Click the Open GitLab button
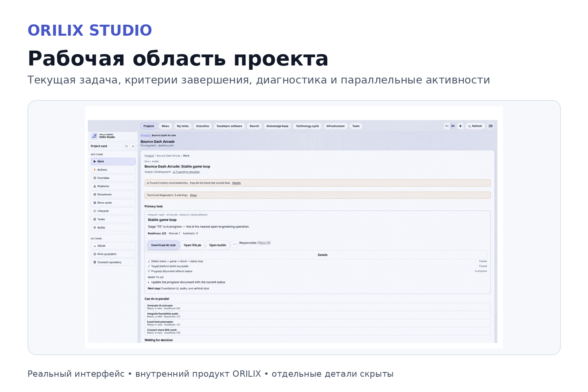The width and height of the screenshot is (588, 392). [192, 245]
